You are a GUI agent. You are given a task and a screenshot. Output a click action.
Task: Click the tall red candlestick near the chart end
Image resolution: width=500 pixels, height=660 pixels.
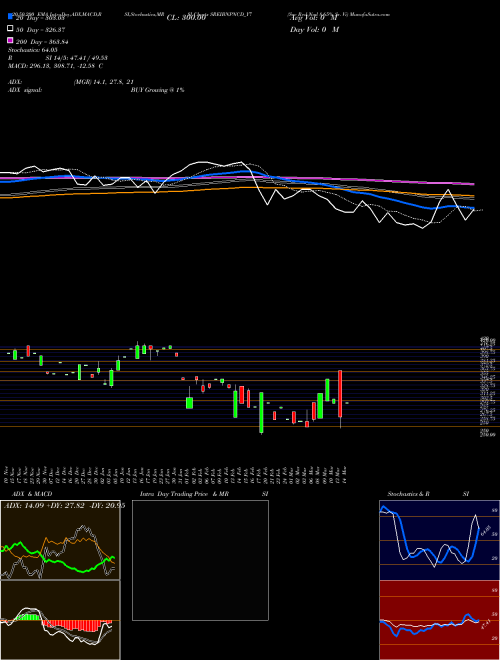(x=340, y=394)
